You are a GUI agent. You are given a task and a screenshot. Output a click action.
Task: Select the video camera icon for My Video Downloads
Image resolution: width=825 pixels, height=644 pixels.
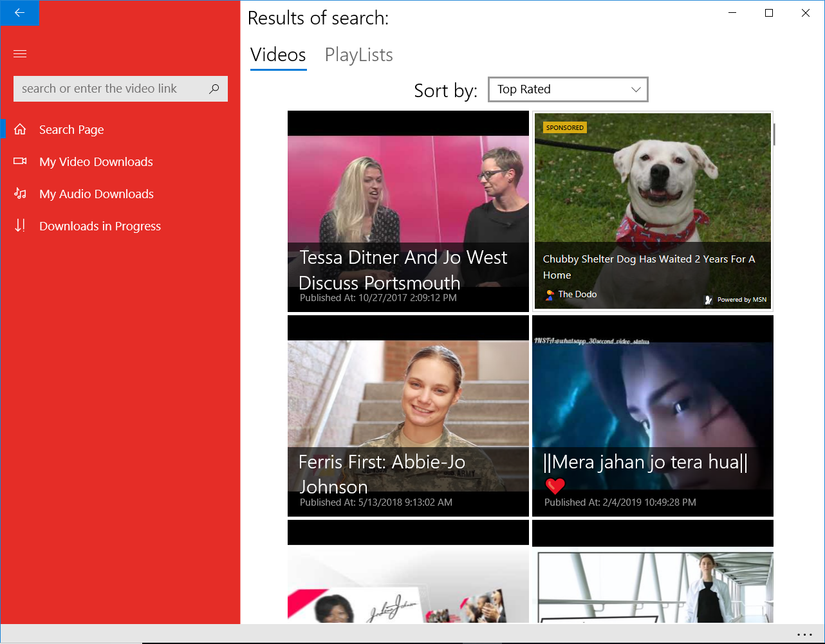pyautogui.click(x=20, y=161)
